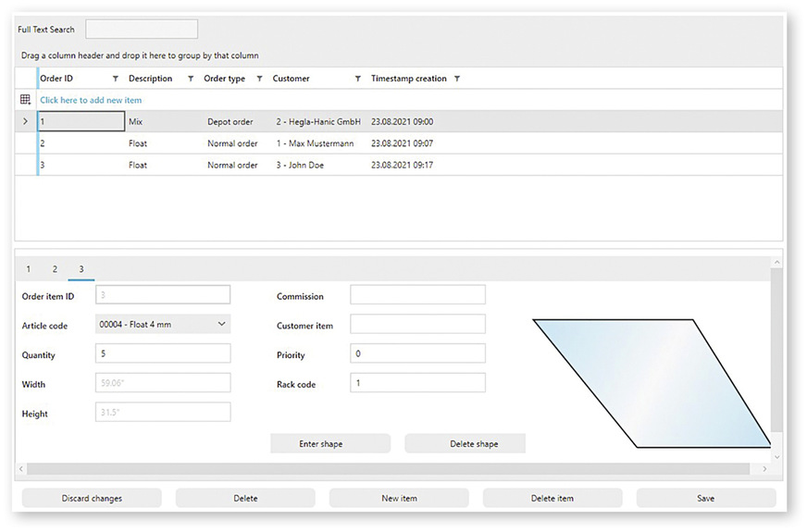
Task: Click the horizontal scrollbar right arrow
Action: click(764, 469)
